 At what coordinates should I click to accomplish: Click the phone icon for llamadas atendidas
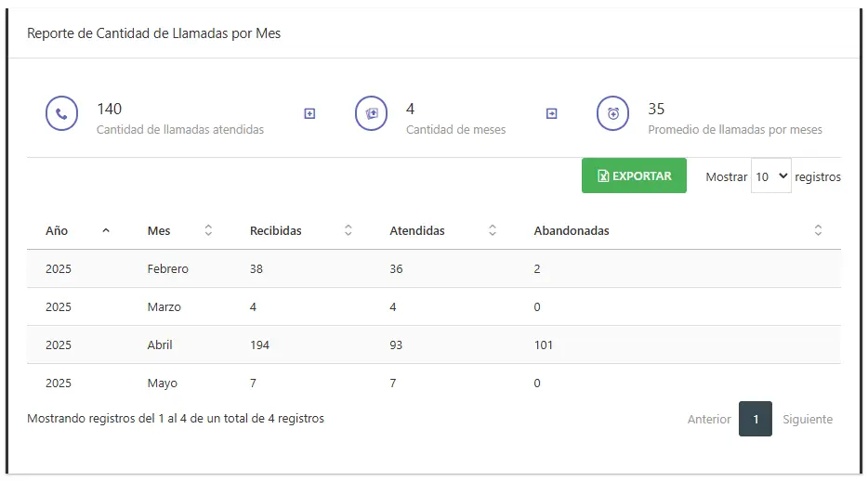61,113
